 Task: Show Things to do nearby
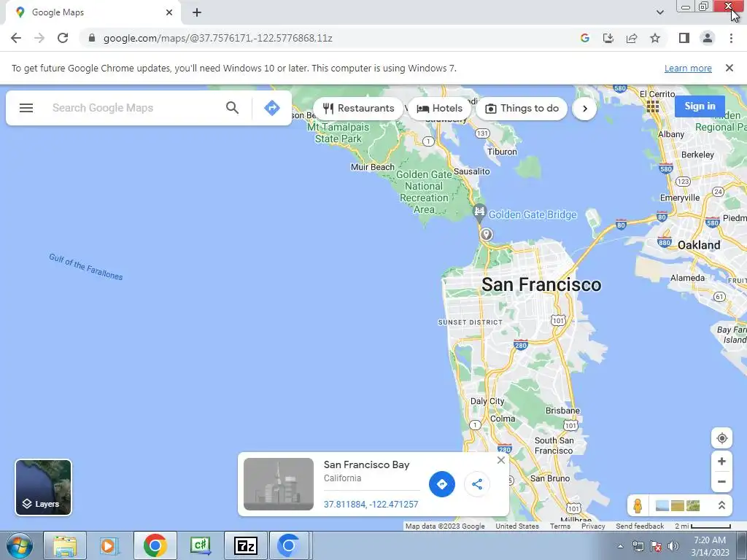point(522,108)
